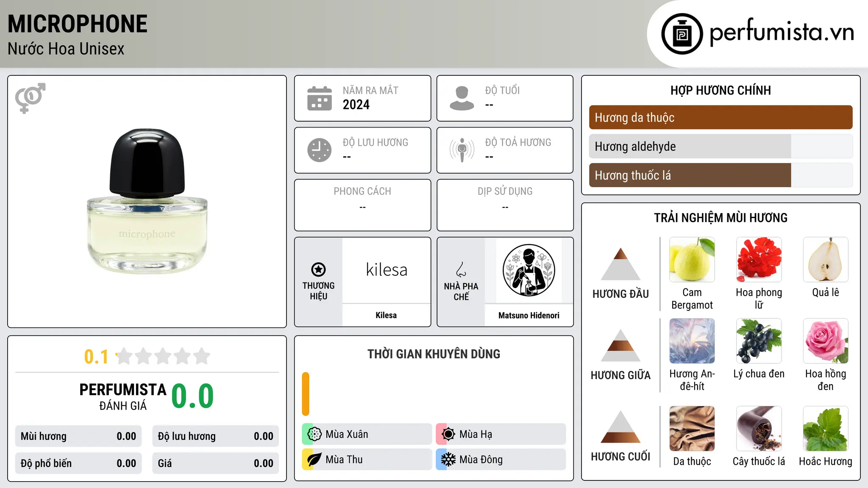This screenshot has height=488, width=868.
Task: Click the Microphone perfume bottle photo
Action: click(x=147, y=201)
